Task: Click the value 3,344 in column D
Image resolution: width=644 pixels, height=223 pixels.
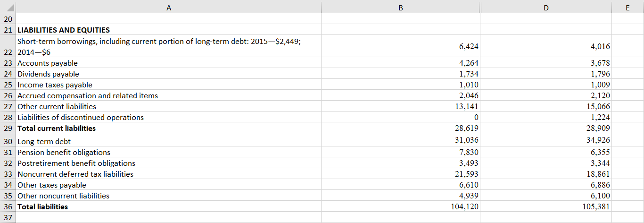Action: [x=600, y=163]
